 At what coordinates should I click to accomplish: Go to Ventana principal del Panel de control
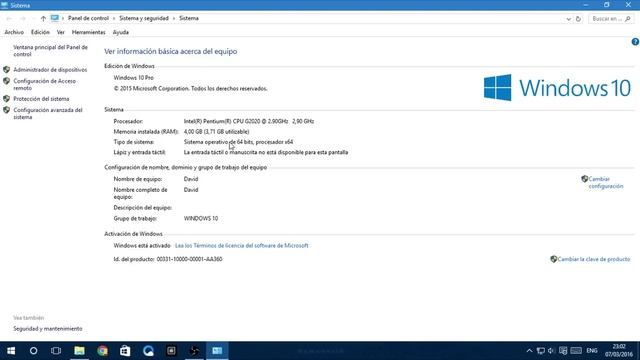[50, 51]
